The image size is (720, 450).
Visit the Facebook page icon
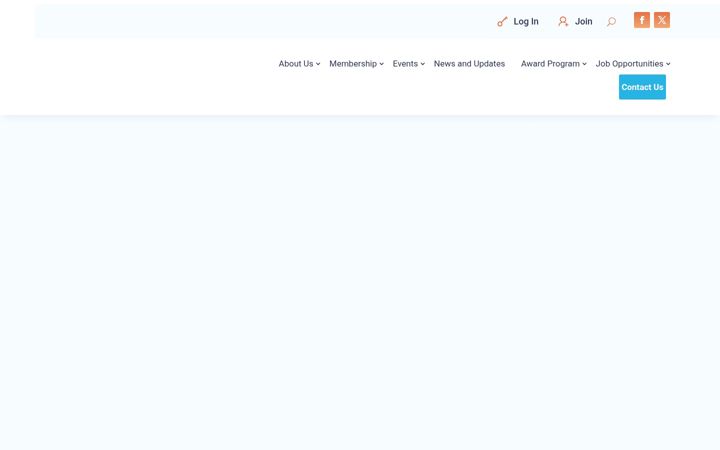click(642, 20)
